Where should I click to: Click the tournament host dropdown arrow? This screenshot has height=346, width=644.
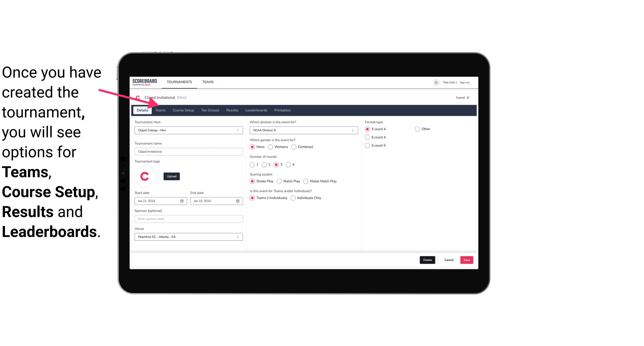coord(238,130)
